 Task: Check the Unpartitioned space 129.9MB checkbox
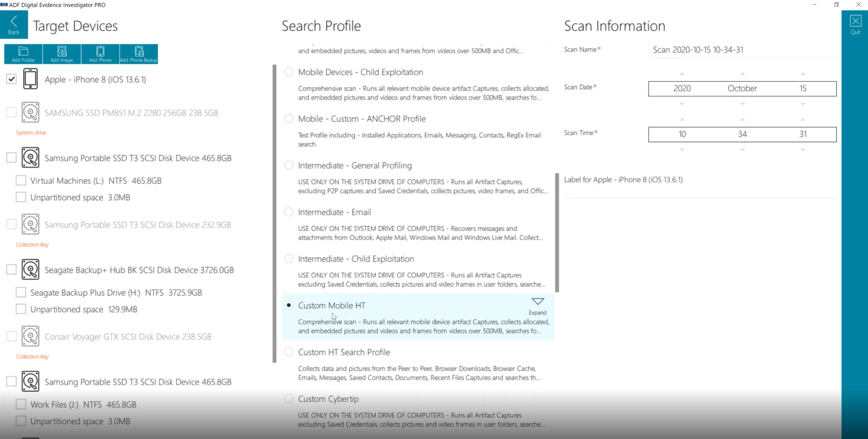21,309
